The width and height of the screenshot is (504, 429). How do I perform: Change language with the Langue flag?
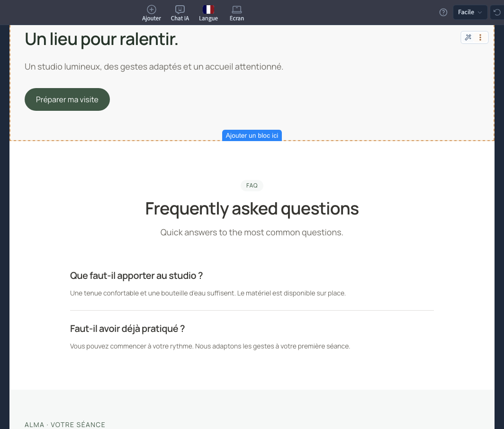(x=208, y=13)
